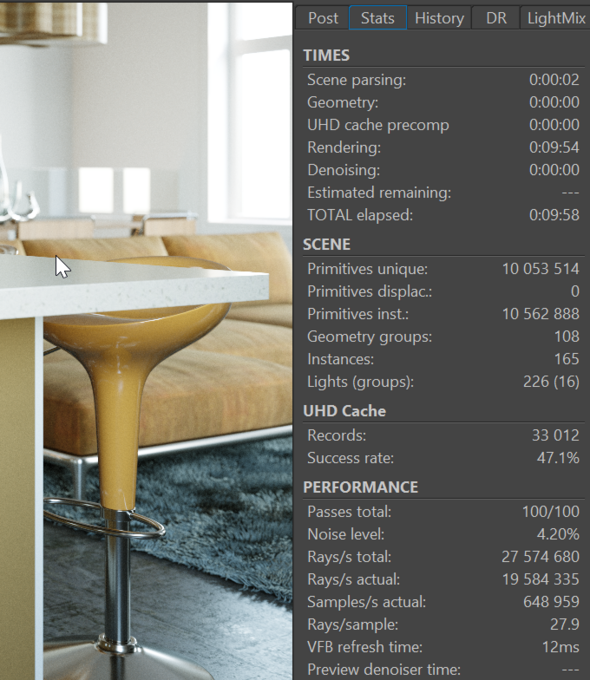The width and height of the screenshot is (590, 680).
Task: Click the Lights (groups) row
Action: coord(443,382)
